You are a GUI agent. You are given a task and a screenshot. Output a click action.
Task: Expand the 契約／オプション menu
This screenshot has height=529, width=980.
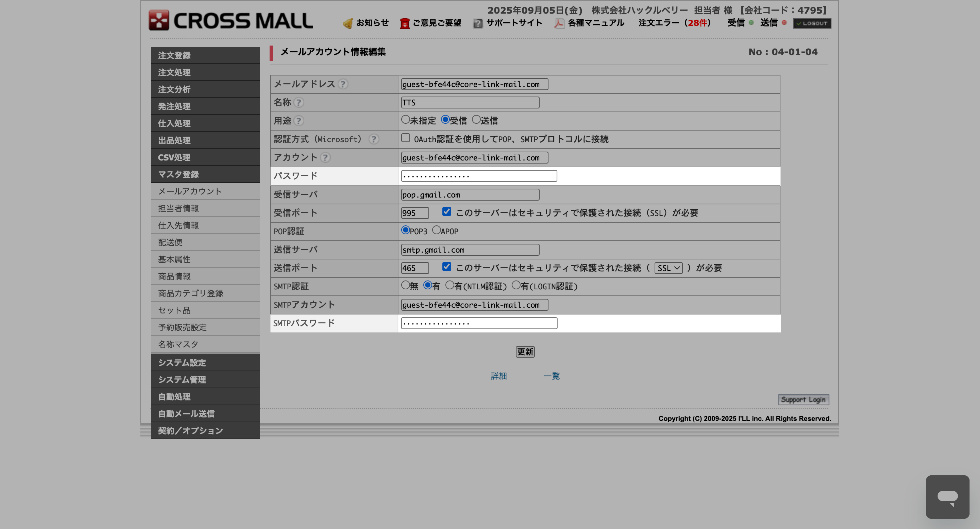pyautogui.click(x=205, y=430)
